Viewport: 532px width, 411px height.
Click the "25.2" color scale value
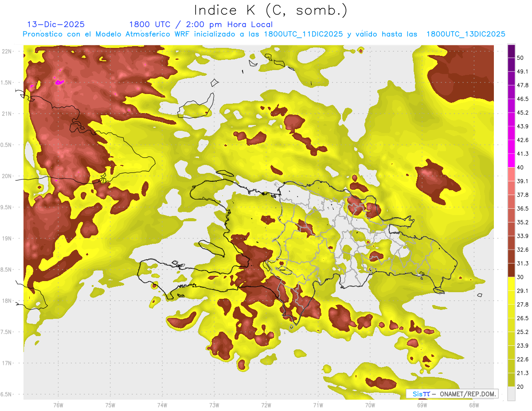(x=523, y=332)
